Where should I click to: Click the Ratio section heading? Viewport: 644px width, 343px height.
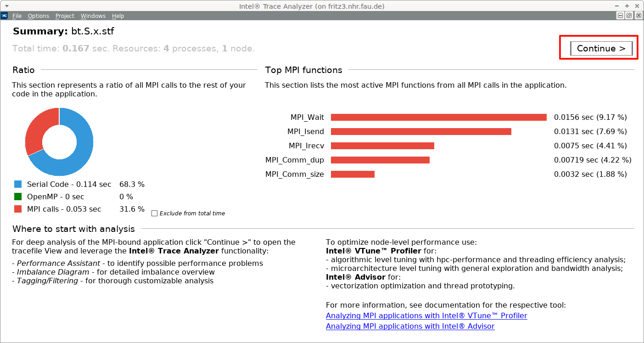tap(23, 70)
